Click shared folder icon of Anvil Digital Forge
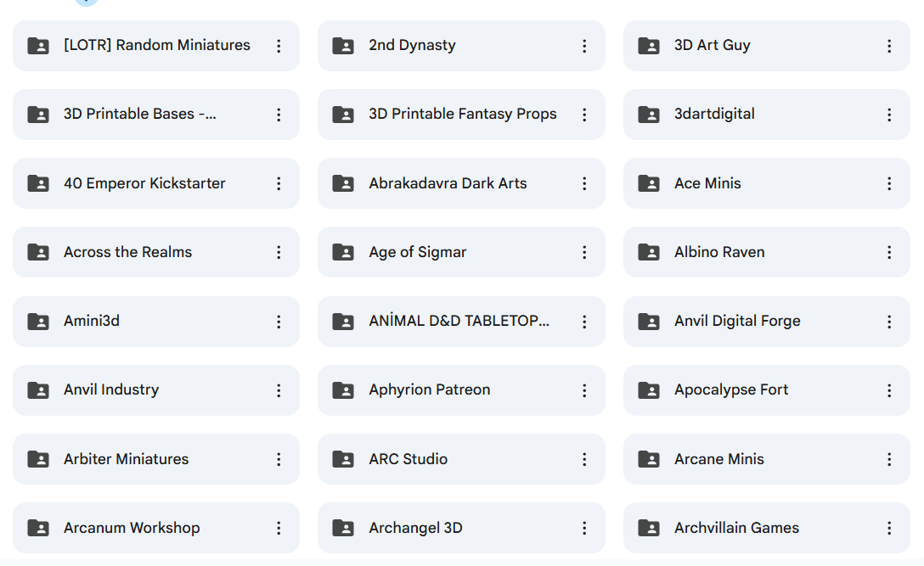 (649, 322)
